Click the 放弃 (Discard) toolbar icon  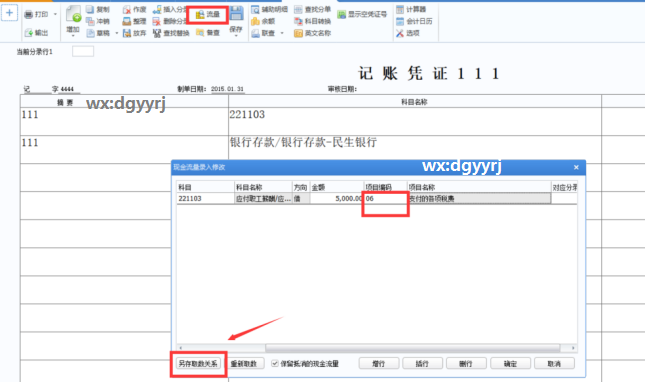pos(127,33)
